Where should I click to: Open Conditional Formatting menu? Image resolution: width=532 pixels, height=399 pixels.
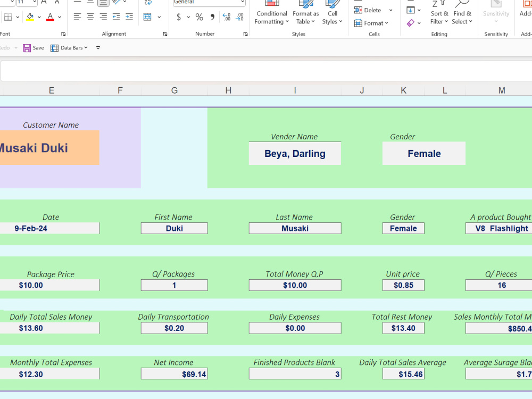tap(271, 14)
